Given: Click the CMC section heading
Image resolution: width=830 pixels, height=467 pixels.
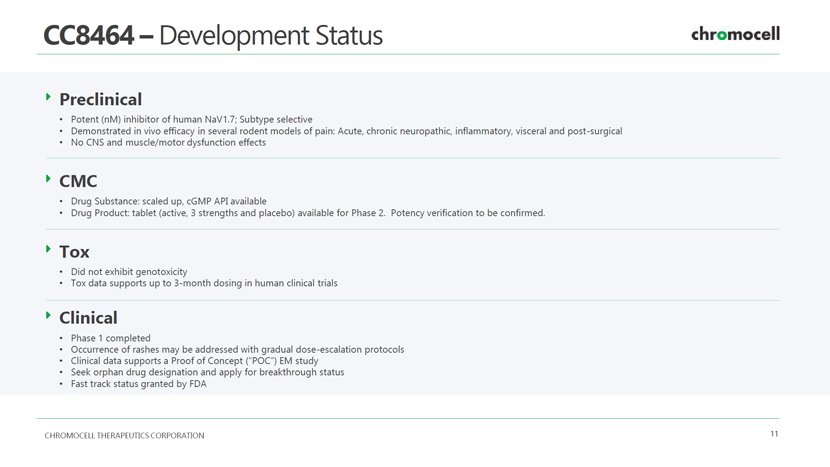Looking at the screenshot, I should (78, 181).
